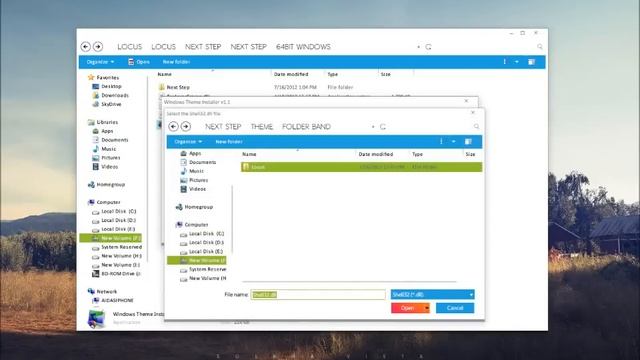Open the Next Step folder in the Explorer list
640x360 pixels.
point(178,87)
